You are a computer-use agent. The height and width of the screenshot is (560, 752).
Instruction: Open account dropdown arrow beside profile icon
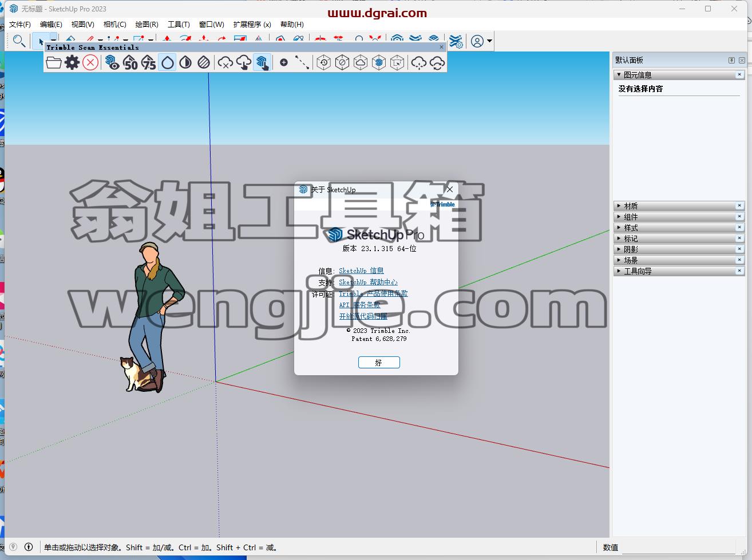click(x=489, y=41)
